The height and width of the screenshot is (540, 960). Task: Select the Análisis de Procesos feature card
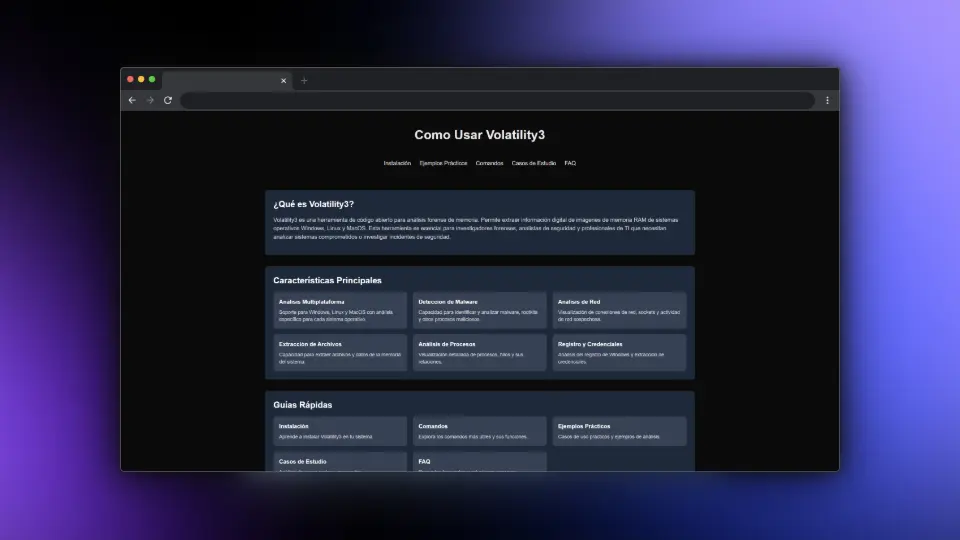click(x=479, y=353)
